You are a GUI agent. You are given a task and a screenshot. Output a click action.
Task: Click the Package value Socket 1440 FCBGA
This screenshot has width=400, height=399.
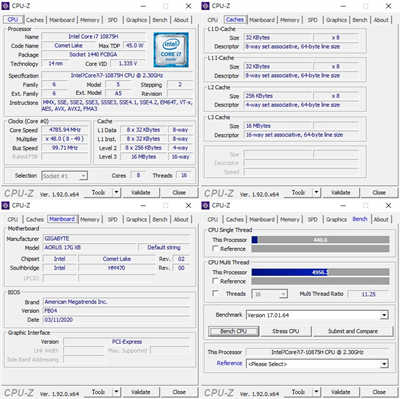click(x=93, y=54)
